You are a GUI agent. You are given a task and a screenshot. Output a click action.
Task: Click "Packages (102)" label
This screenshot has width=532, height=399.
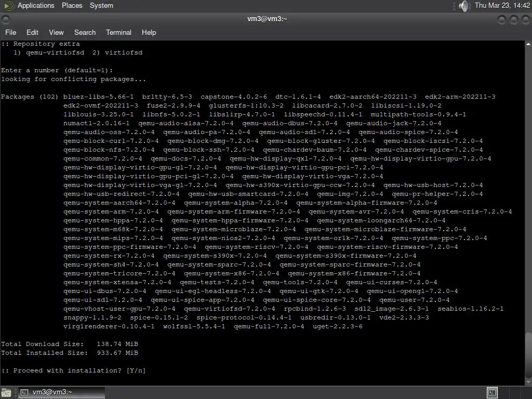coord(30,97)
